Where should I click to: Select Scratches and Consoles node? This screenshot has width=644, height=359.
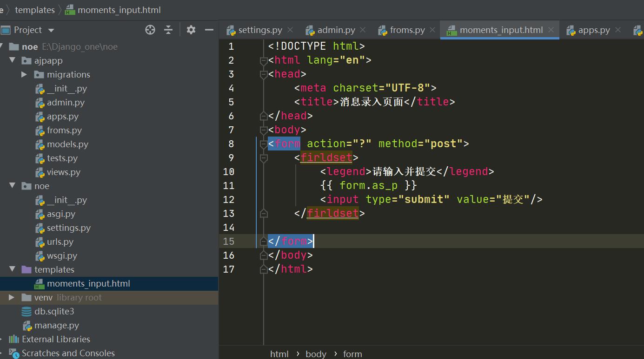click(x=68, y=353)
